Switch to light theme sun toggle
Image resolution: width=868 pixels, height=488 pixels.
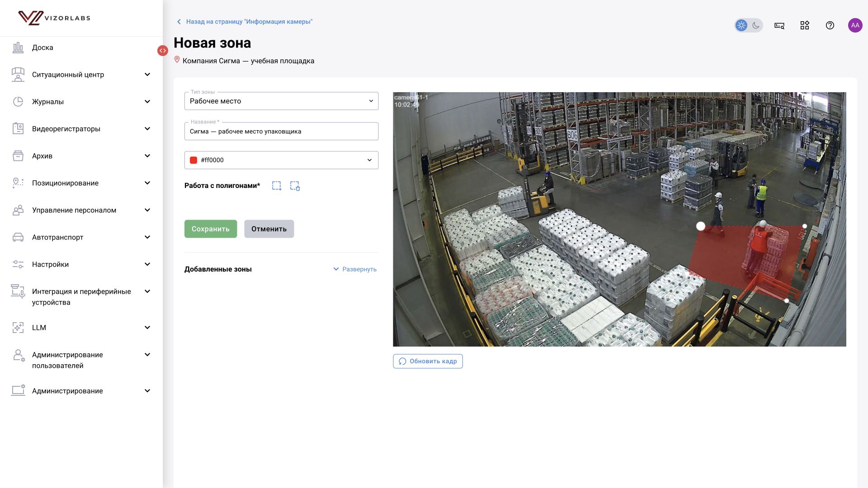(x=741, y=25)
